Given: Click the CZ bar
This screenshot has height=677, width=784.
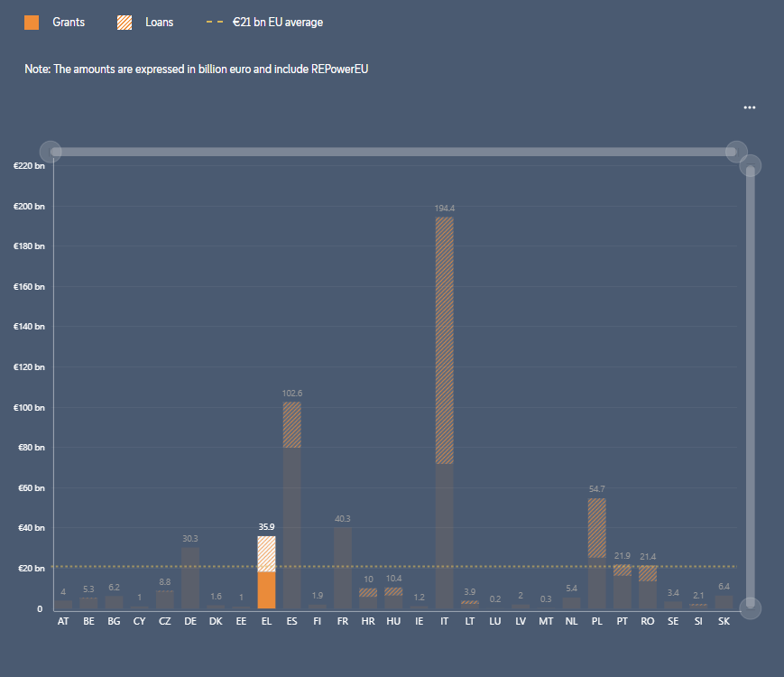Looking at the screenshot, I should pyautogui.click(x=164, y=599).
